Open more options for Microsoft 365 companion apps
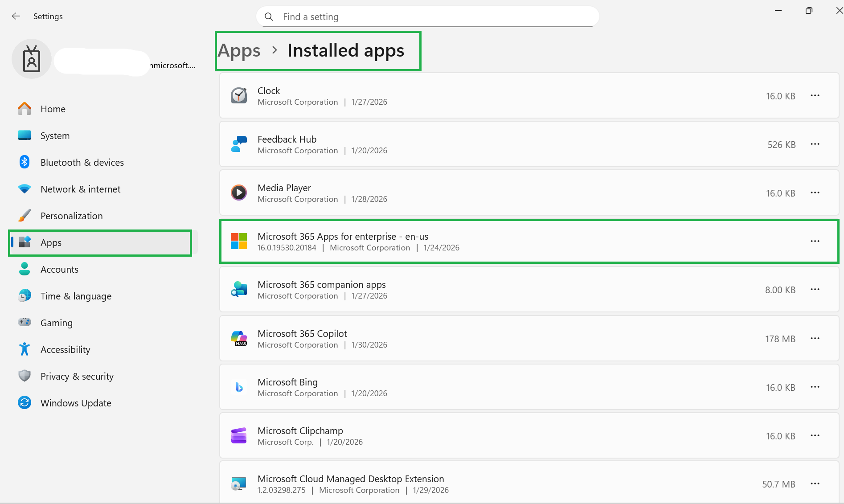The image size is (844, 504). 815,289
